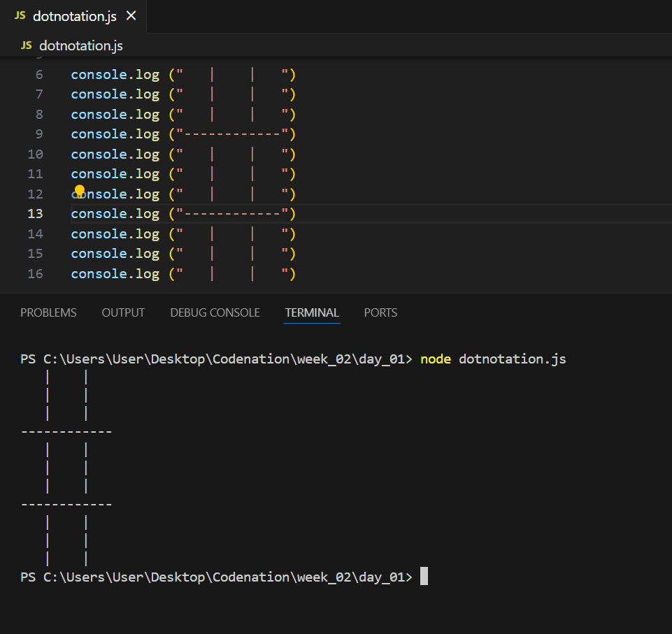Open the PORTS panel tab

[x=380, y=312]
